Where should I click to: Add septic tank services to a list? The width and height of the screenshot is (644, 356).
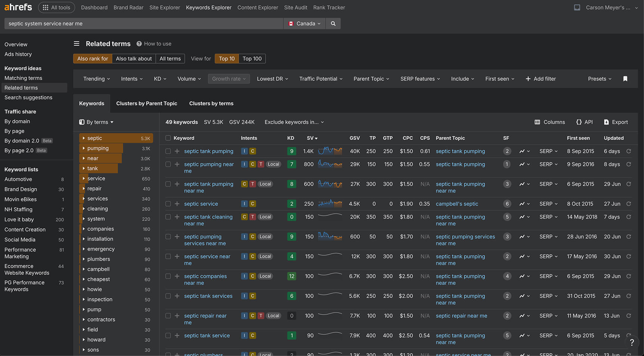(177, 296)
